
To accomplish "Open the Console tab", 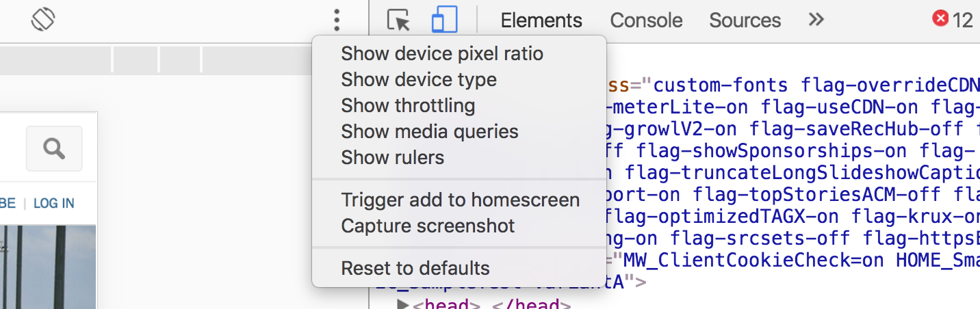I will coord(646,21).
